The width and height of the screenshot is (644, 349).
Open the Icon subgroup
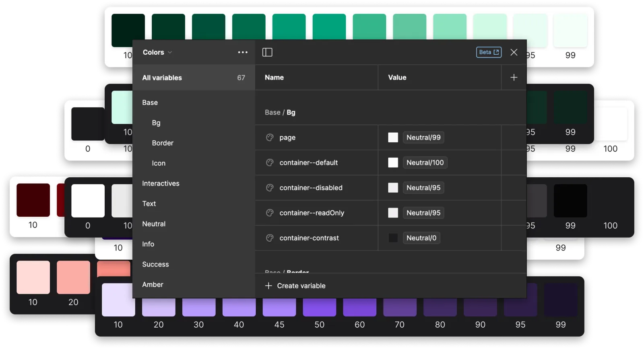click(x=159, y=163)
